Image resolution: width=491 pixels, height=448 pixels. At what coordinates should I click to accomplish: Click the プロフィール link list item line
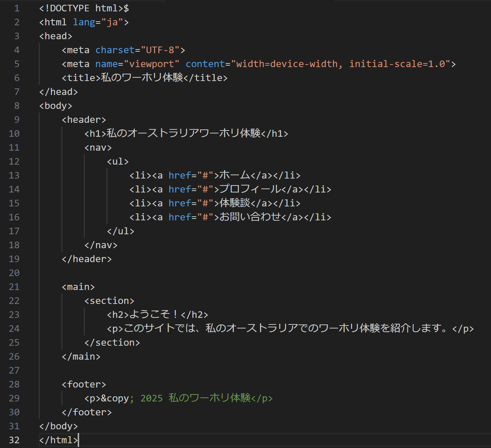click(x=230, y=189)
